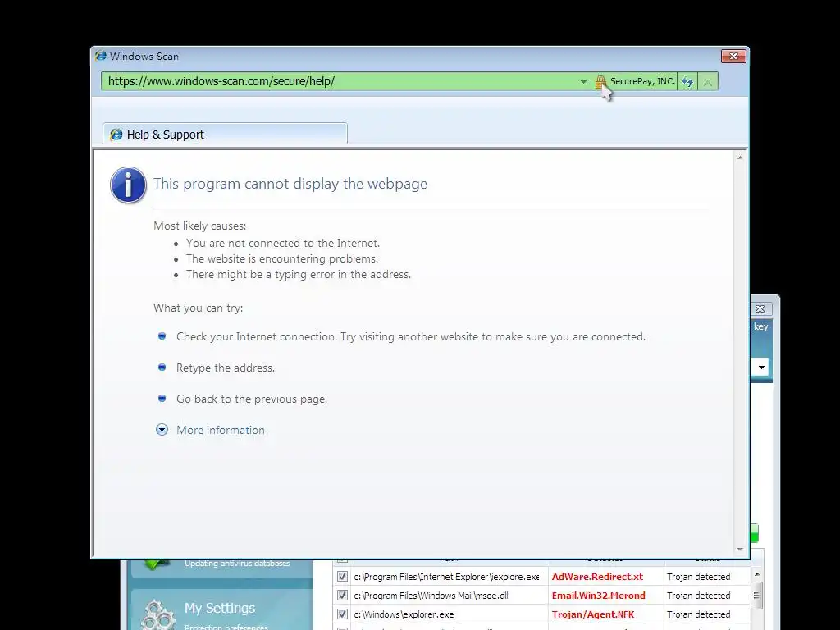Toggle checkbox for c:\Windows\explorer.exe row
Screen dimensions: 840x630
point(342,614)
